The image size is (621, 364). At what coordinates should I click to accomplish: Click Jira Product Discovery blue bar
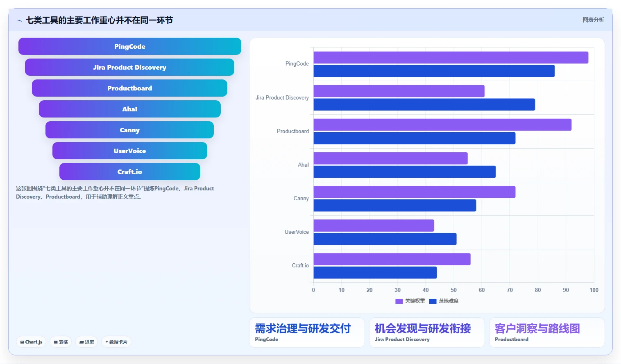(x=424, y=104)
